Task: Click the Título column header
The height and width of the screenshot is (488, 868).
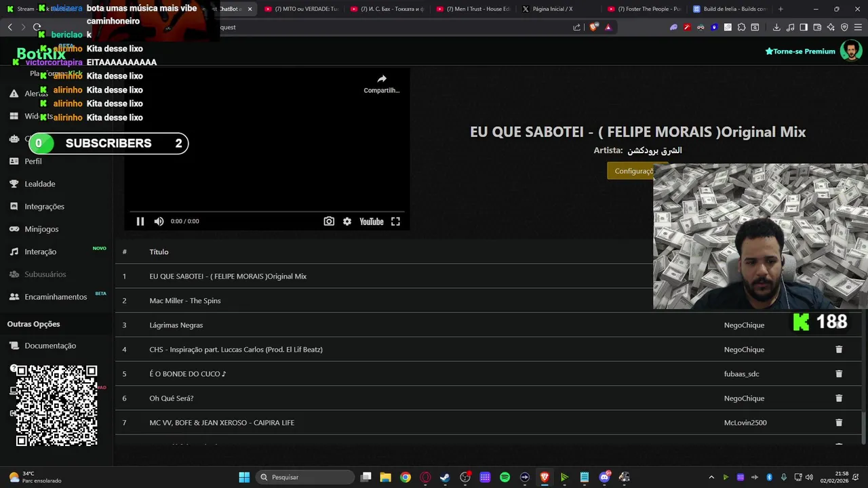Action: click(159, 251)
